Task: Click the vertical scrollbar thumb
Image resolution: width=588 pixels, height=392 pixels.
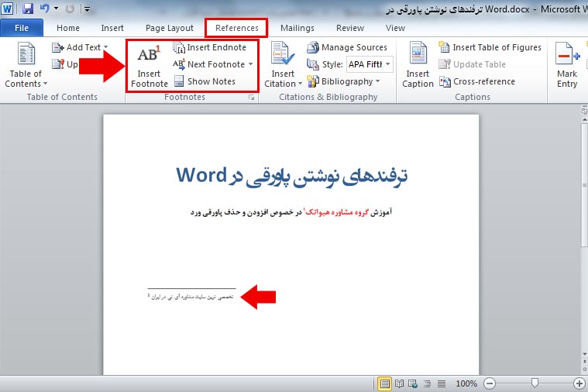Action: pos(584,185)
